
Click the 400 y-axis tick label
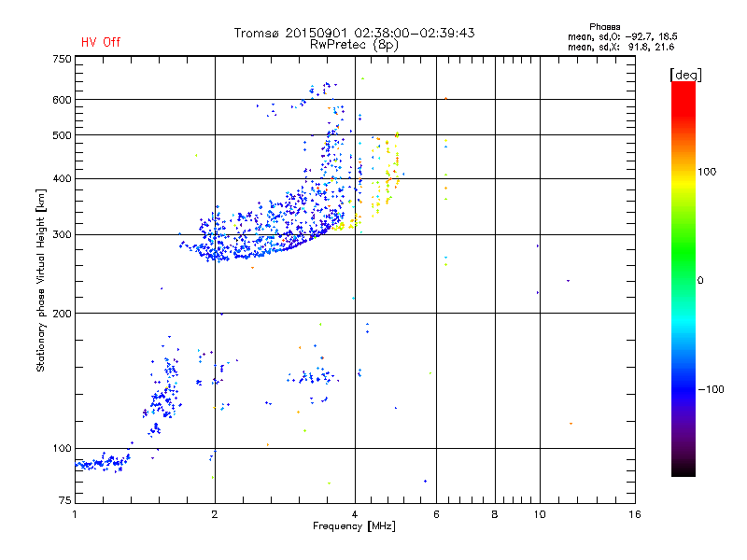(x=62, y=178)
